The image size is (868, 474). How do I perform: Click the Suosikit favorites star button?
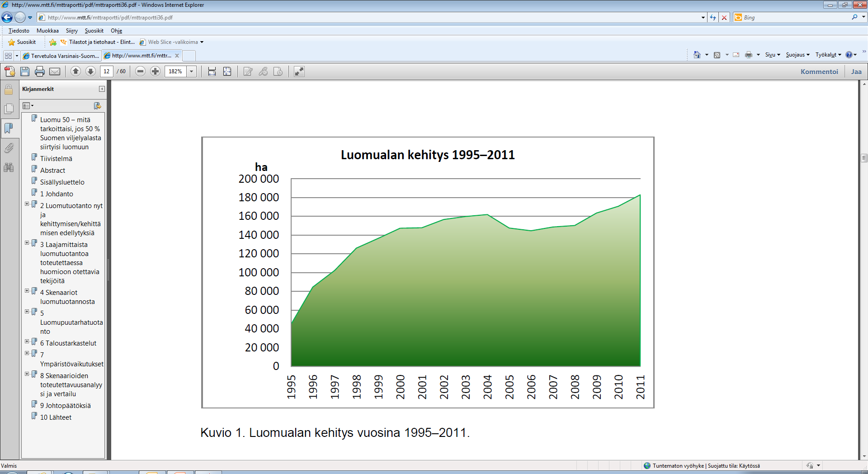tap(22, 42)
